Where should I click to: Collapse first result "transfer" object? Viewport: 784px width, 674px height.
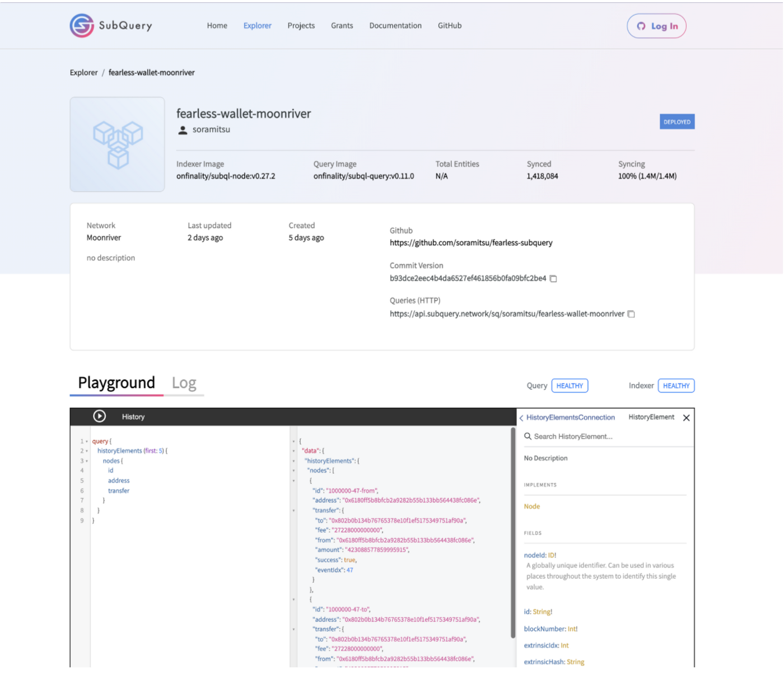click(x=293, y=511)
